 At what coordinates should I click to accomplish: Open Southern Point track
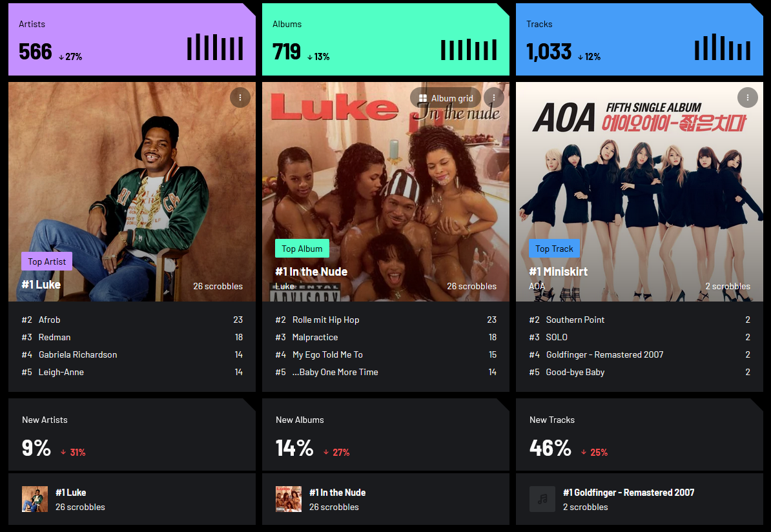tap(575, 320)
